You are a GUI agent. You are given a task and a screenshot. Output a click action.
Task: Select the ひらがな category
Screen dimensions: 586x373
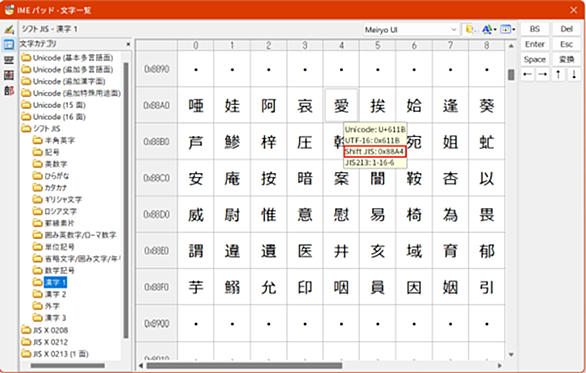pyautogui.click(x=51, y=176)
